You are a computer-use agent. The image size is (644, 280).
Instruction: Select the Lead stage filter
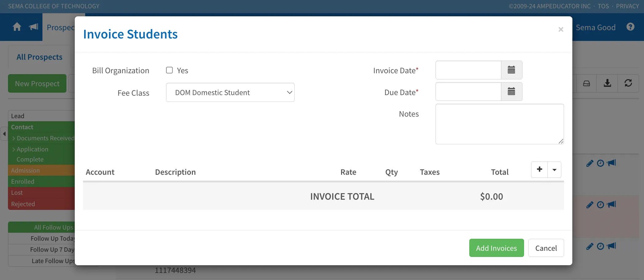click(42, 116)
